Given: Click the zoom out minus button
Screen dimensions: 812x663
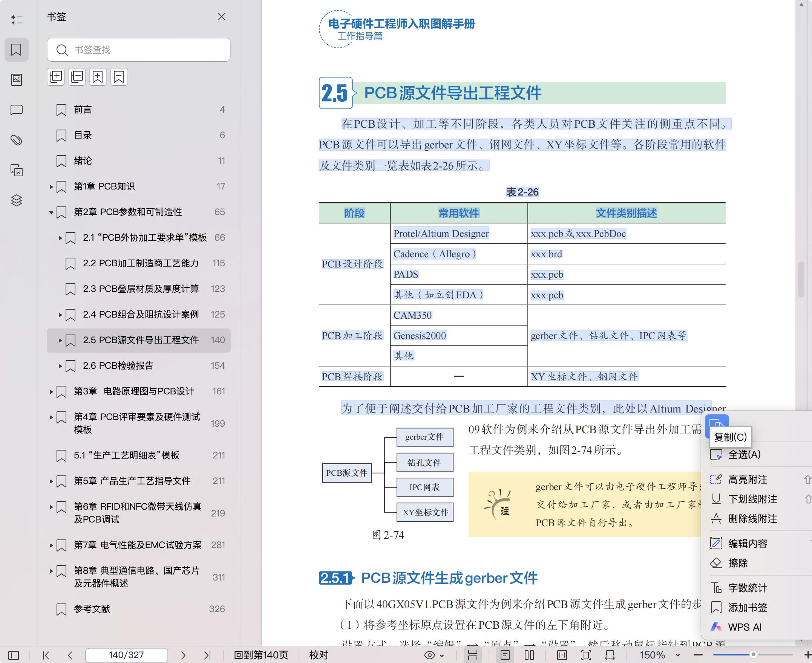Looking at the screenshot, I should pyautogui.click(x=698, y=655).
